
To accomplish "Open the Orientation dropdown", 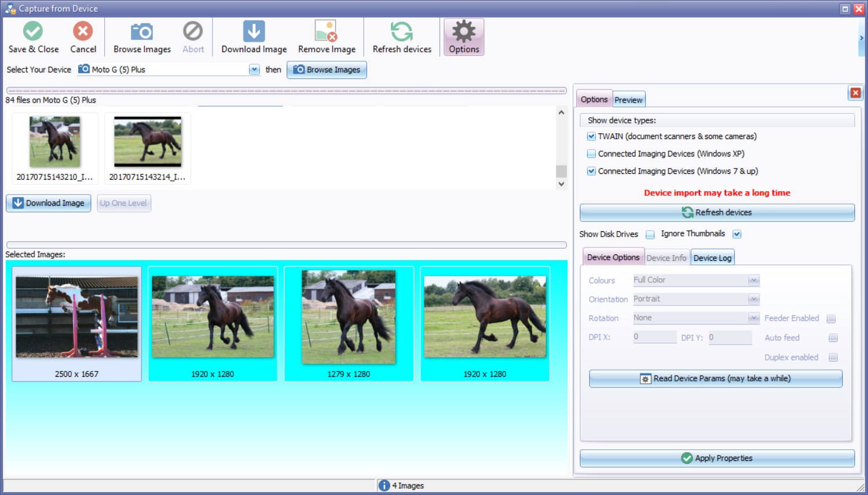I will pyautogui.click(x=753, y=299).
